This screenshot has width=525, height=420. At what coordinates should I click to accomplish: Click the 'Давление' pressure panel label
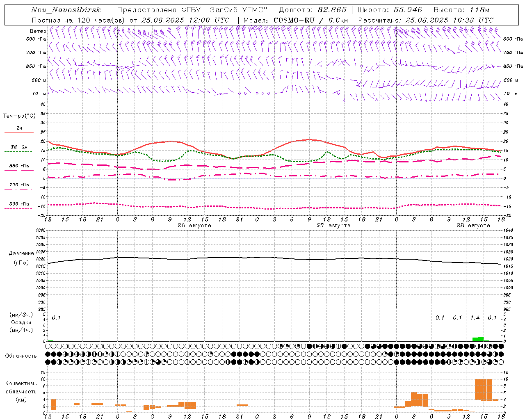pyautogui.click(x=21, y=253)
